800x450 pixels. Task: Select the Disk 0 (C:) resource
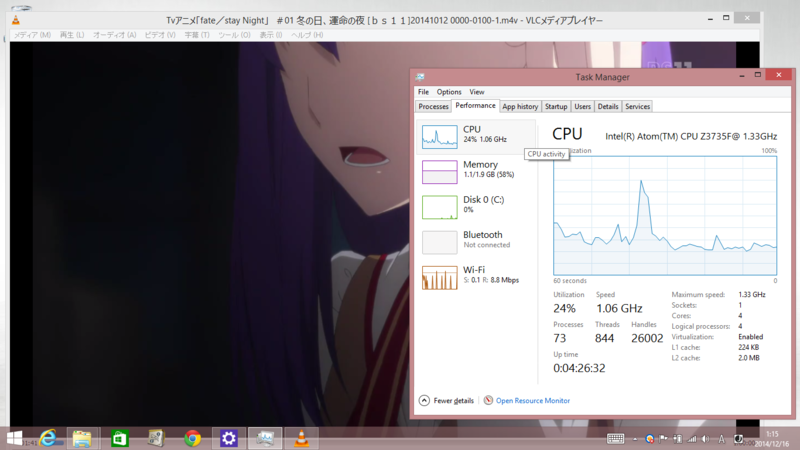(476, 206)
